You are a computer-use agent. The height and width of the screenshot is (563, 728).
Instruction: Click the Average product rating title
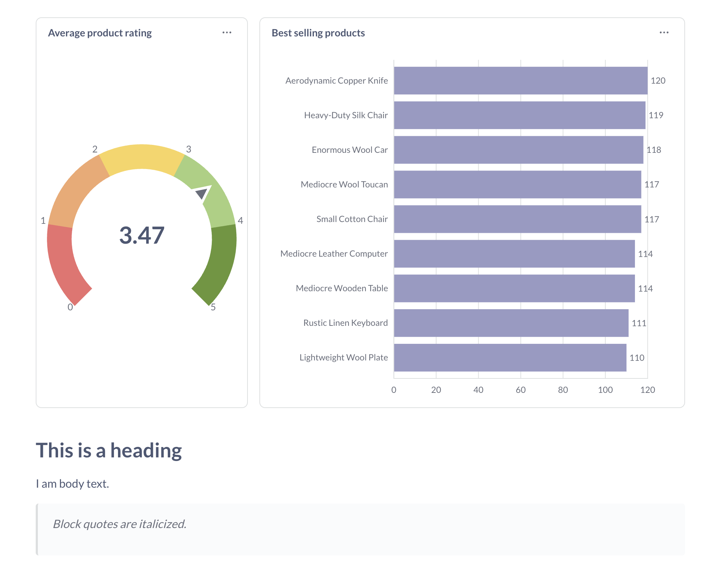click(x=100, y=33)
